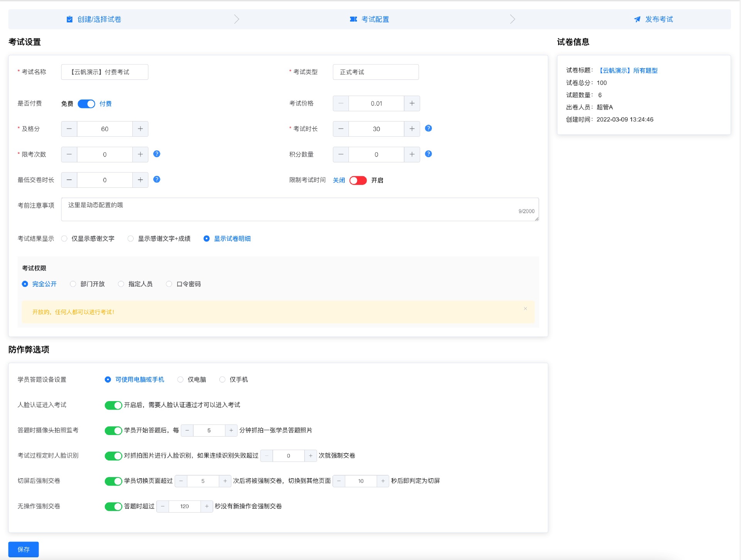
Task: Toggle 无操作强制交卷 switch
Action: (113, 507)
